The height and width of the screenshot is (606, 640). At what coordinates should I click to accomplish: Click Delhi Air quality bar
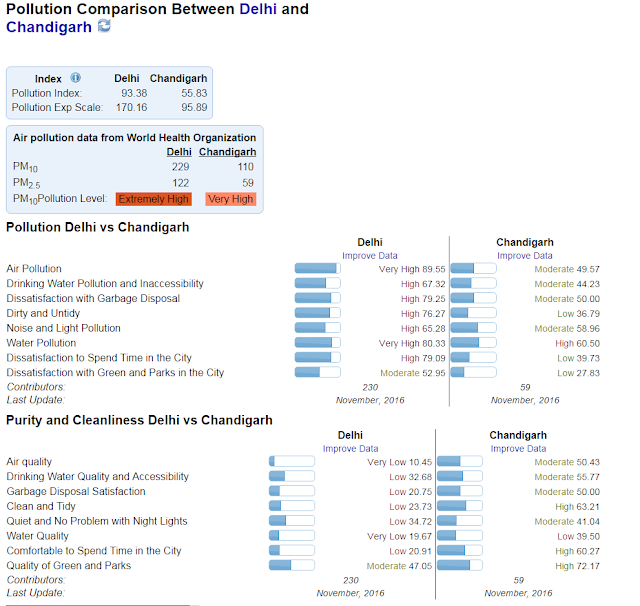tap(292, 462)
